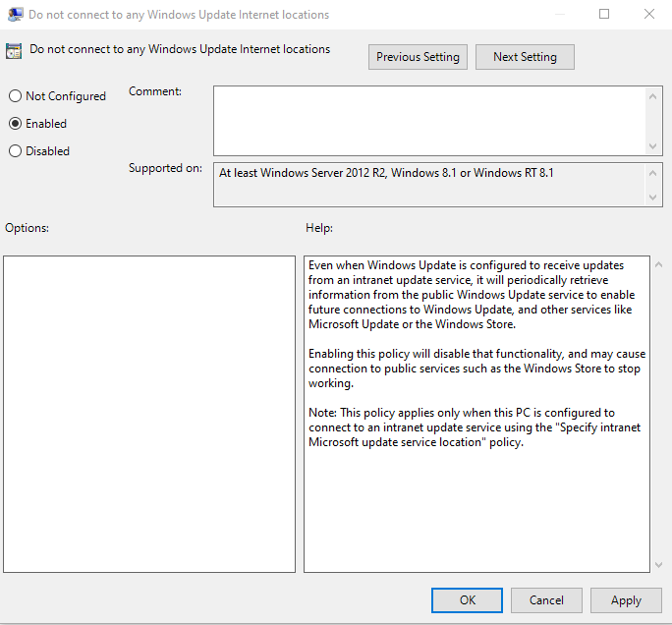
Task: Click the Supported on scroll down arrow
Action: 652,198
